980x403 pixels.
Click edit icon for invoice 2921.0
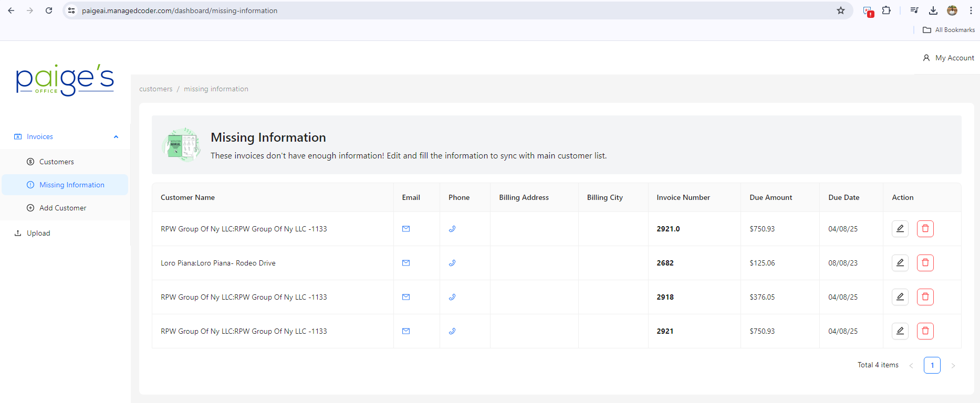pyautogui.click(x=900, y=229)
